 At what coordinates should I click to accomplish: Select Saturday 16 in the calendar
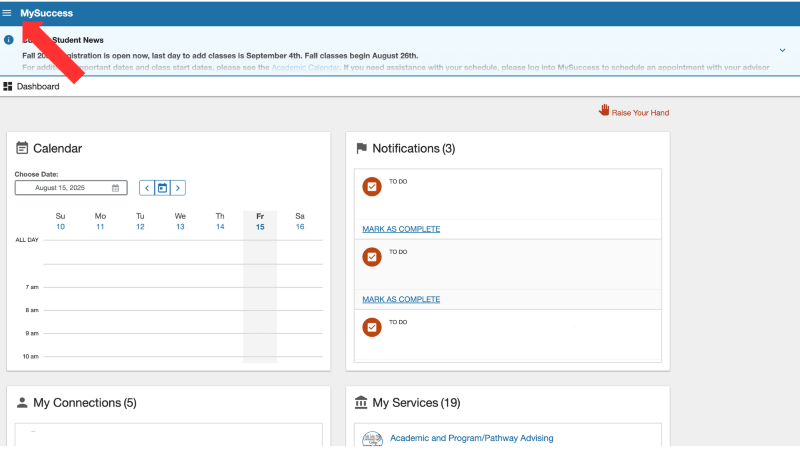pos(300,227)
